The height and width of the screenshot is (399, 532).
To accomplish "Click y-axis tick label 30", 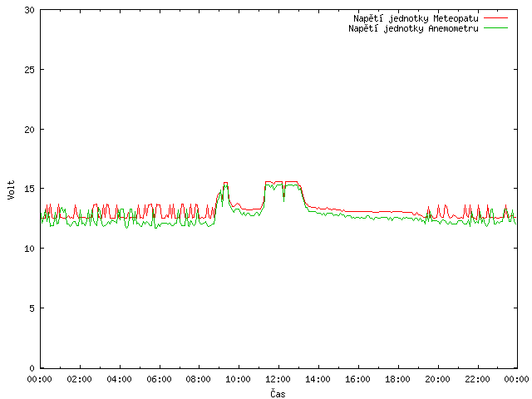I will tap(30, 10).
